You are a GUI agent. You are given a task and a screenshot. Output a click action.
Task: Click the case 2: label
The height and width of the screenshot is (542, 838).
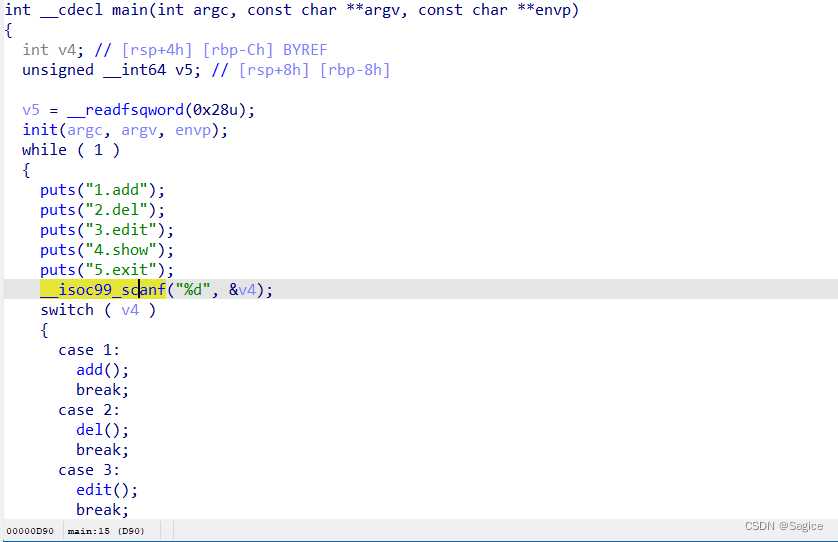[89, 410]
